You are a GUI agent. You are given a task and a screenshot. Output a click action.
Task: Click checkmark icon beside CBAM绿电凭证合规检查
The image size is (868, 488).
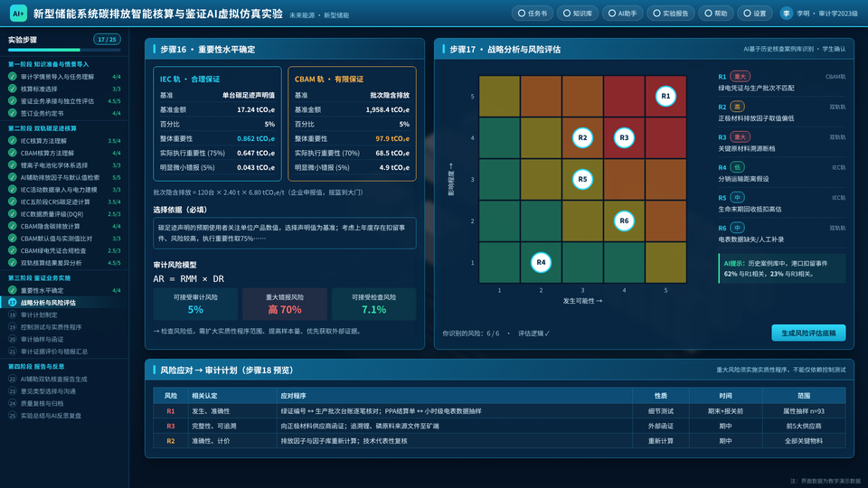(x=12, y=250)
